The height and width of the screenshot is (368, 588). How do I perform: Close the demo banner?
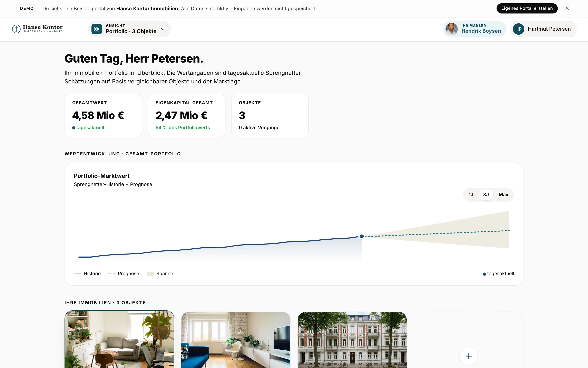(x=567, y=8)
